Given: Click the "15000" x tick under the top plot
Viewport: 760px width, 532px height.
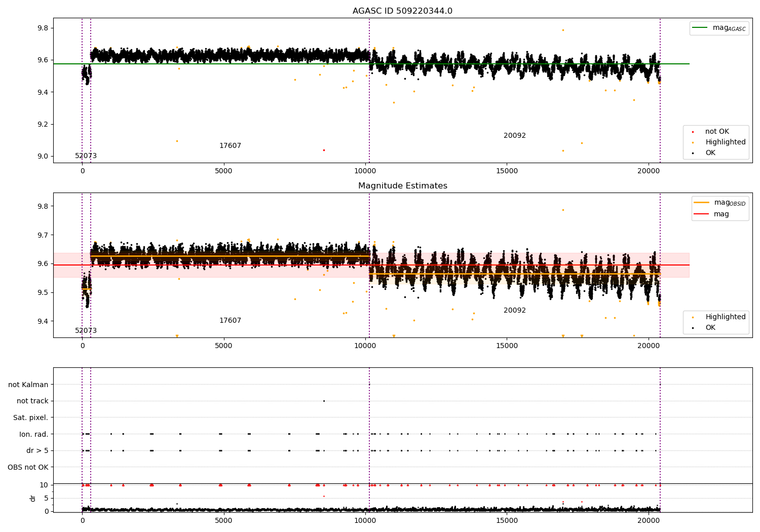Looking at the screenshot, I should (507, 171).
